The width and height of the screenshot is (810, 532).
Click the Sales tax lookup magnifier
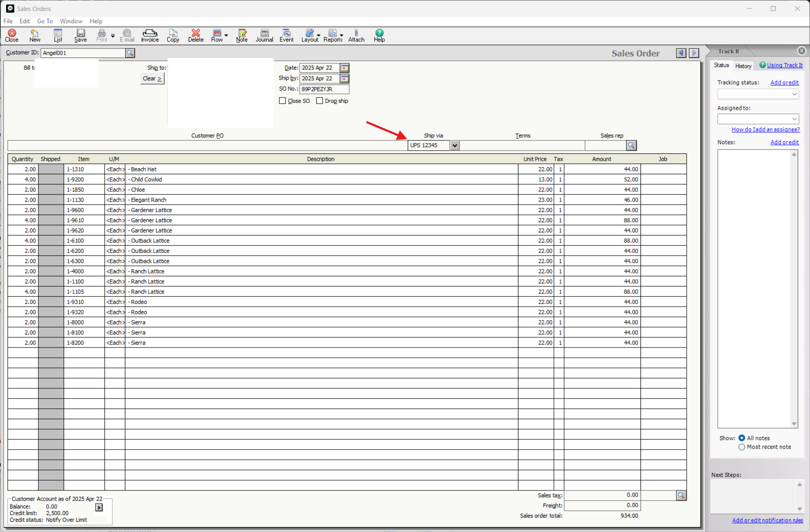click(x=681, y=495)
